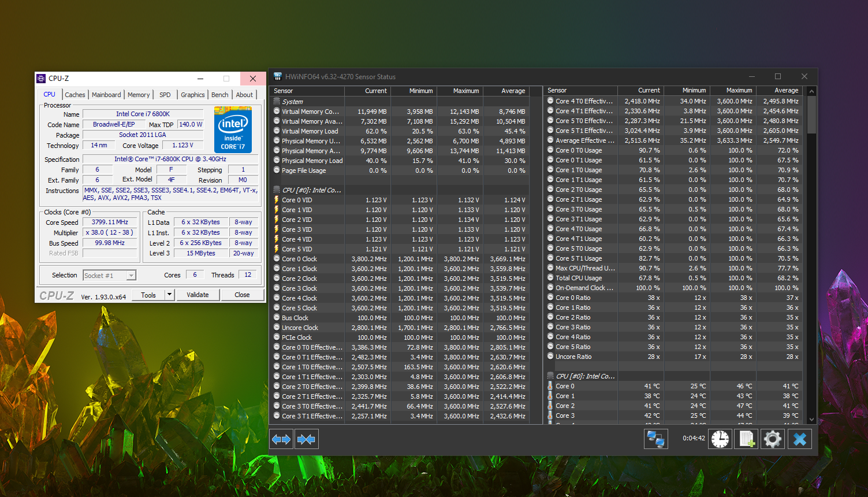868x497 pixels.
Task: Click the HWiNFO vertical scrollbar thumb
Action: (811, 114)
